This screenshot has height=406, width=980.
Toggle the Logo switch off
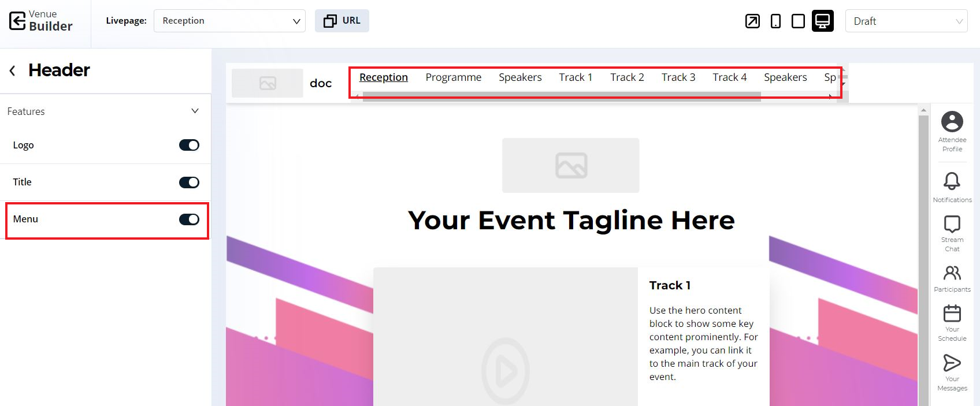point(189,145)
